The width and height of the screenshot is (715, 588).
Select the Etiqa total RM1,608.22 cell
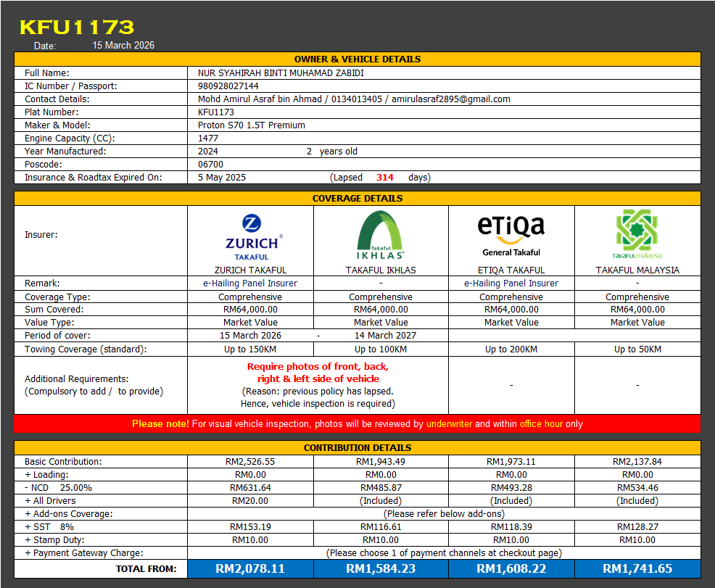pyautogui.click(x=511, y=569)
